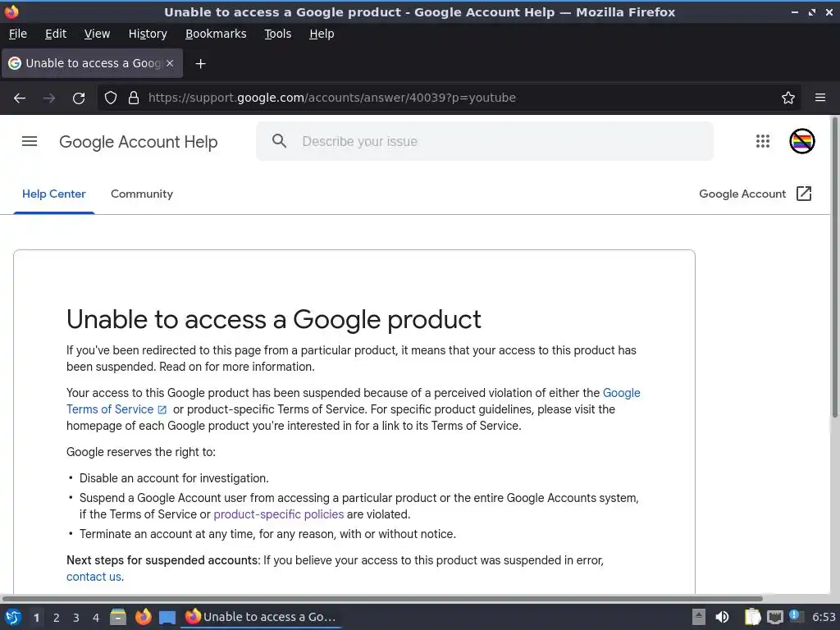Click the Google Account external link icon

[804, 194]
